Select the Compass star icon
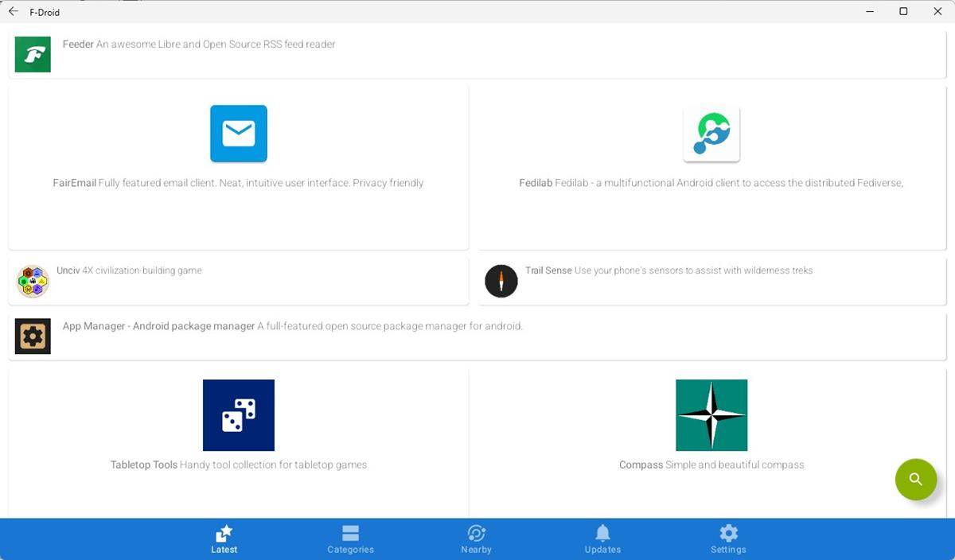The height and width of the screenshot is (560, 955). pos(711,414)
